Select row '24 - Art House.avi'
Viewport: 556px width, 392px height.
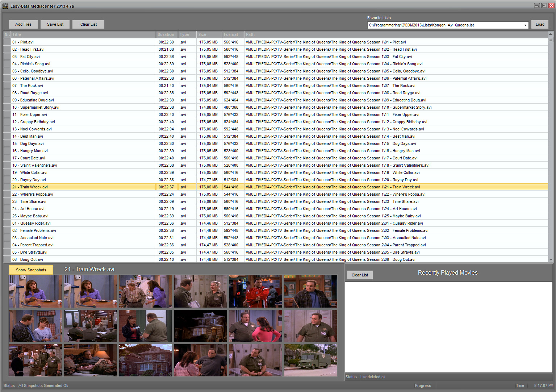276,209
